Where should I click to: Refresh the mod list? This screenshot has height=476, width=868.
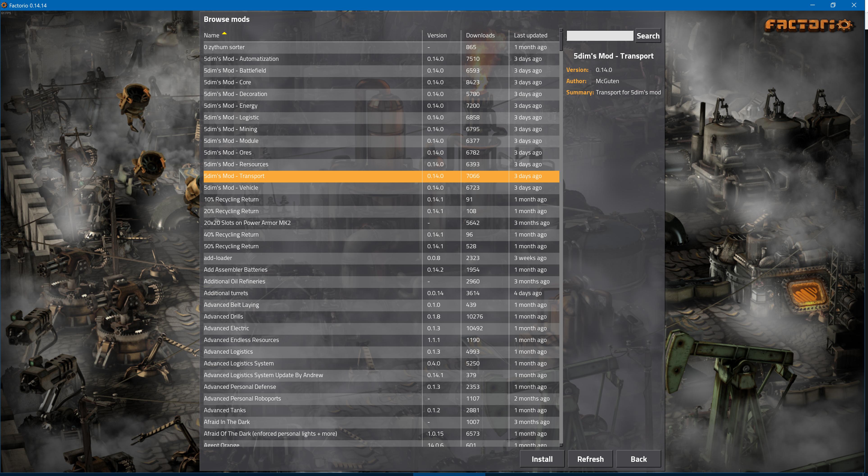click(590, 459)
